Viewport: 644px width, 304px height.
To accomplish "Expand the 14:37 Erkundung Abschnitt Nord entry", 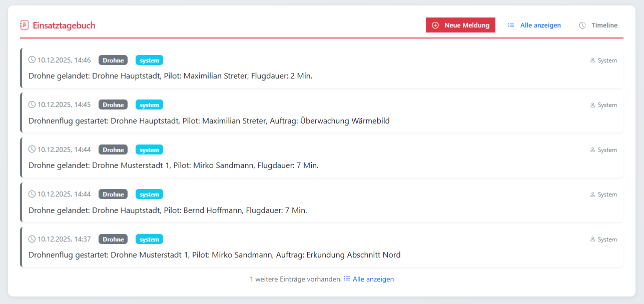I will [322, 246].
